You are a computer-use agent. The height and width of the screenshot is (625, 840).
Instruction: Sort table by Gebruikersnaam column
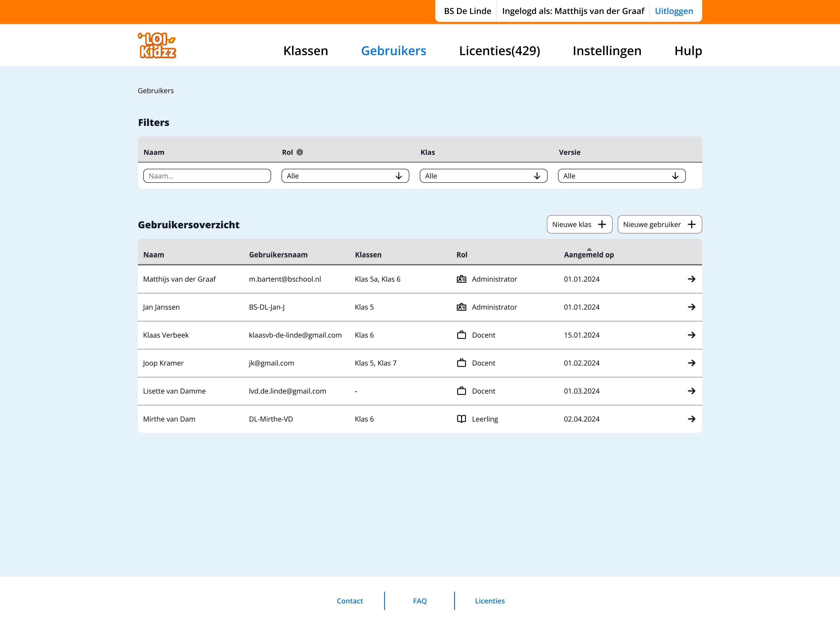[x=278, y=254]
